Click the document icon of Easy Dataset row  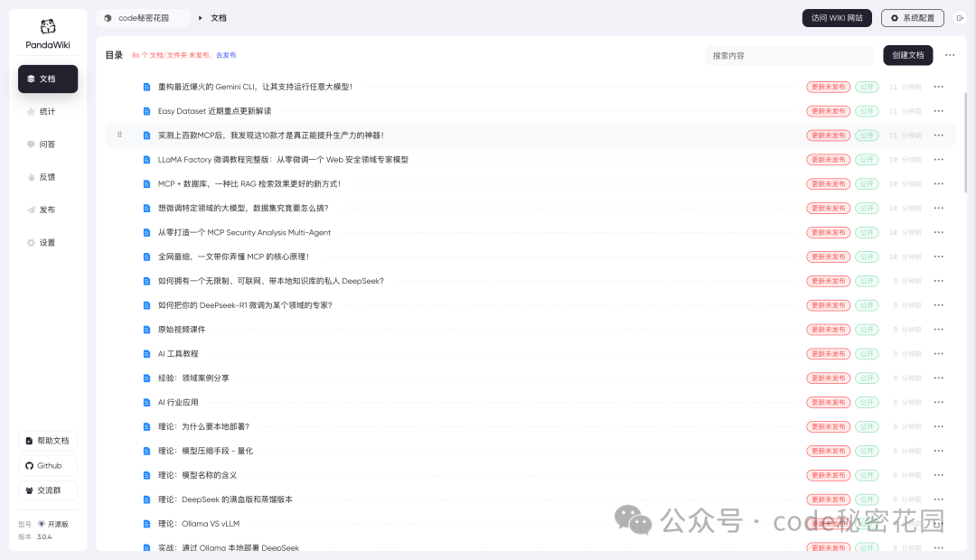147,111
